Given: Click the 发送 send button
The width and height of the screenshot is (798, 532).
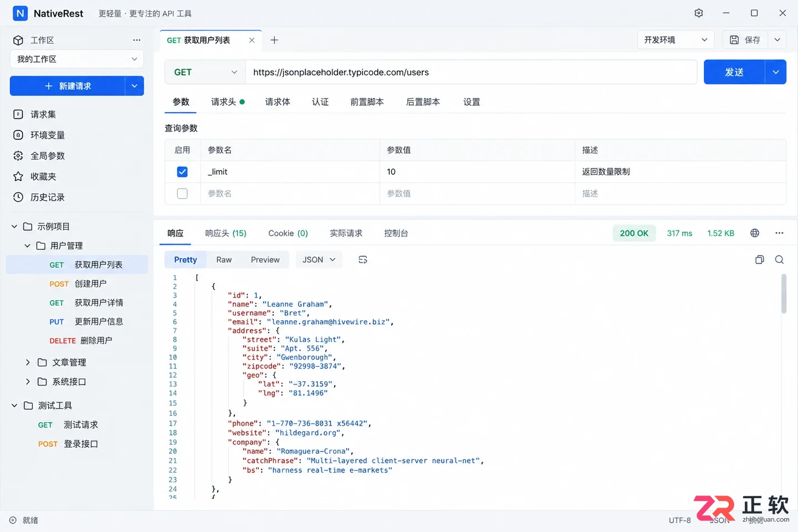Looking at the screenshot, I should coord(734,72).
